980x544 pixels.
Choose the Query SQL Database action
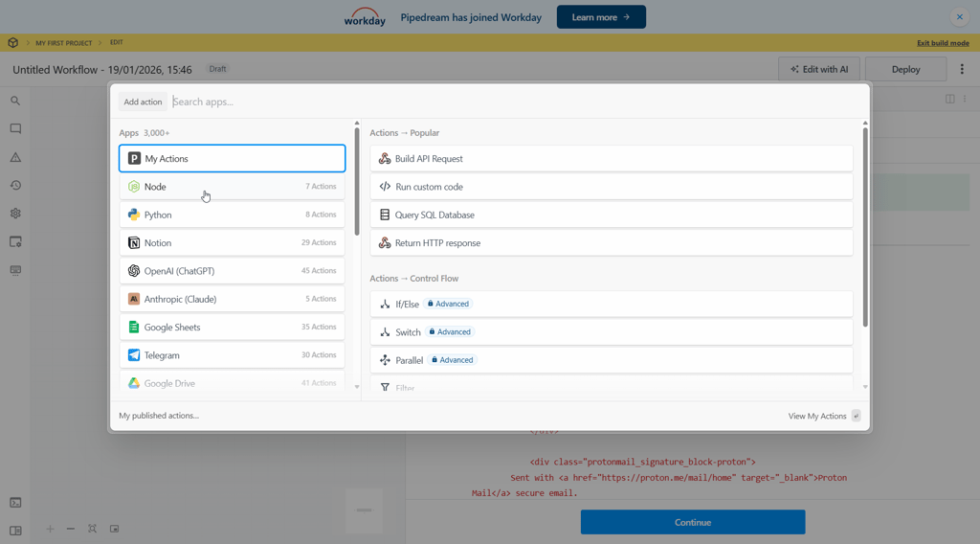point(612,215)
